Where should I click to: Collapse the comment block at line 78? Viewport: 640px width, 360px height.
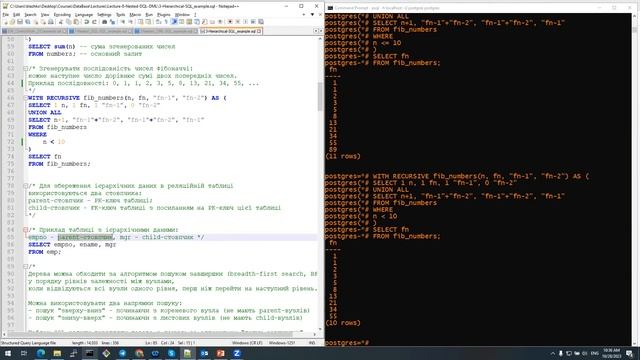[x=25, y=186]
